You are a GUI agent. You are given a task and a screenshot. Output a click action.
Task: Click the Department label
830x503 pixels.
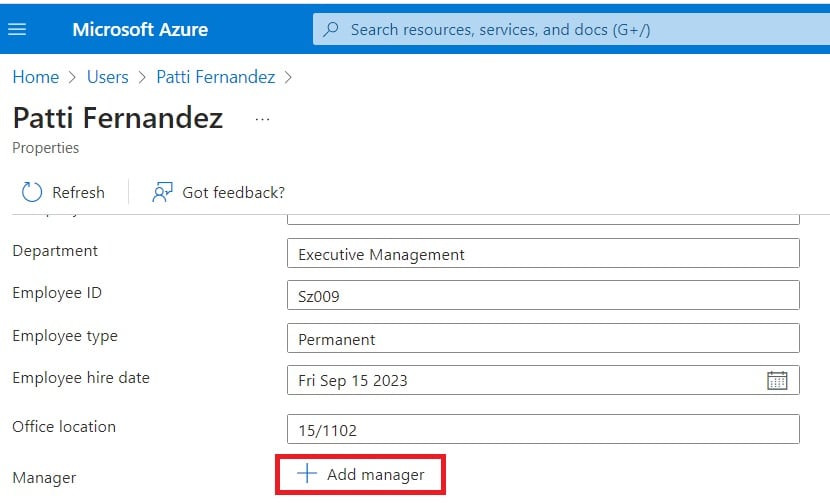(x=55, y=251)
